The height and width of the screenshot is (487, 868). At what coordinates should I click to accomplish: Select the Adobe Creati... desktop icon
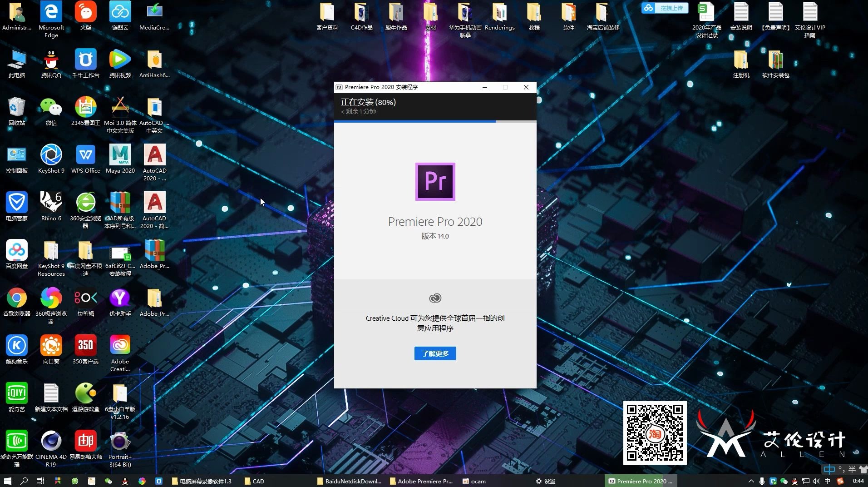click(x=120, y=354)
